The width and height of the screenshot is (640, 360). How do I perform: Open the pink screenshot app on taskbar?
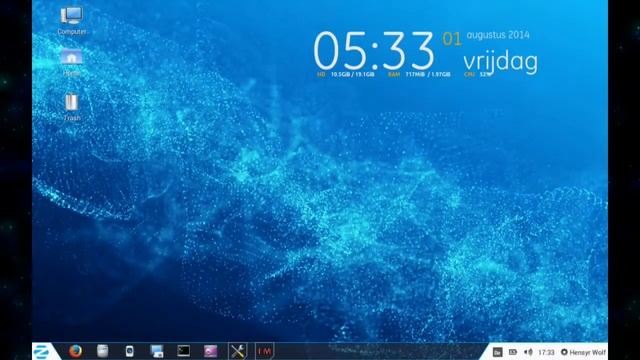click(211, 351)
